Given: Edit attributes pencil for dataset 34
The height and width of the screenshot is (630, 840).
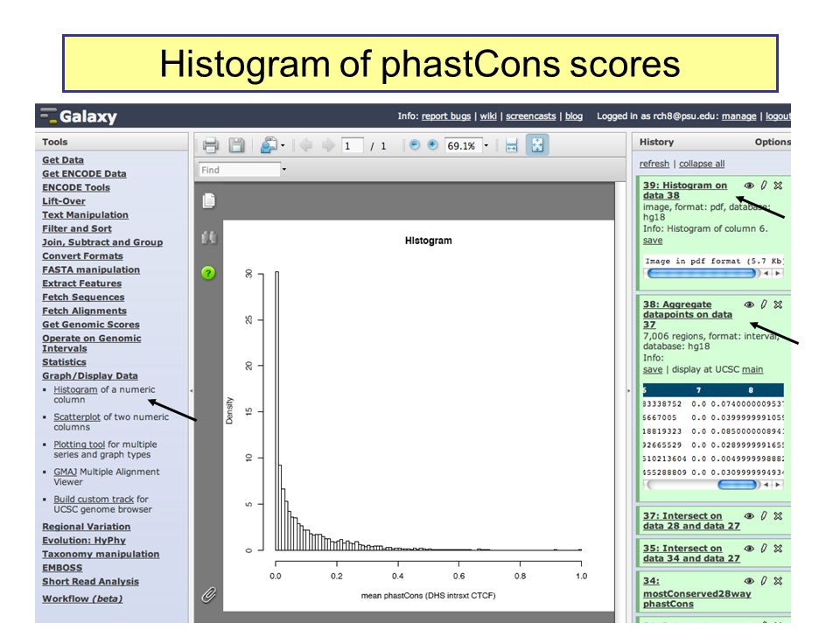Looking at the screenshot, I should (x=763, y=581).
